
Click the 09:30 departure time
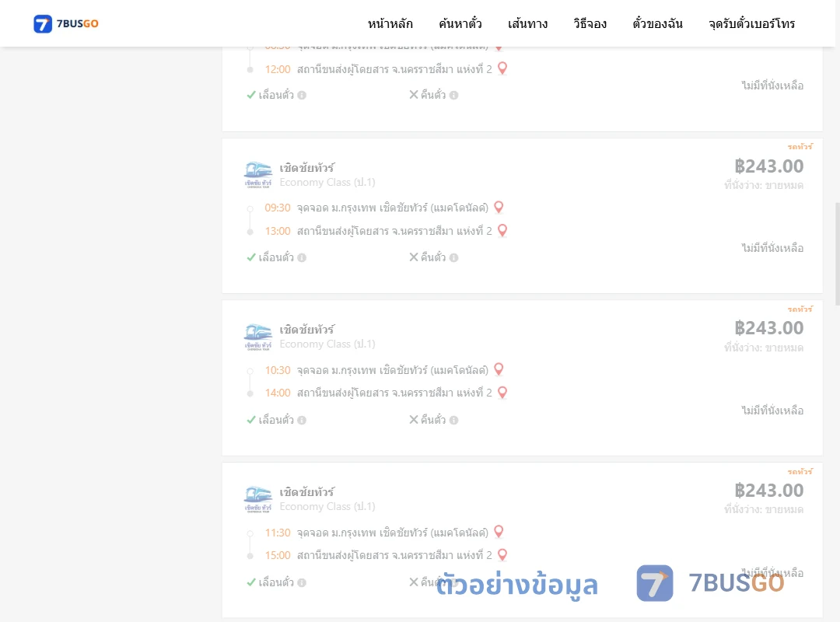(278, 208)
